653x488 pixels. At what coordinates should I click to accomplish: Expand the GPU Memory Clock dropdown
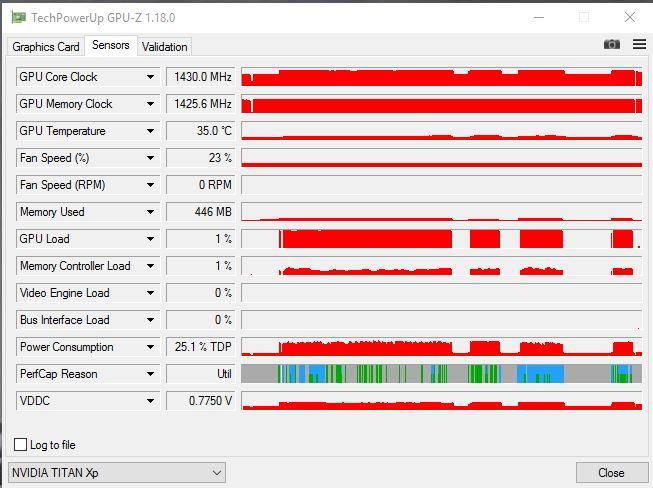pyautogui.click(x=88, y=104)
